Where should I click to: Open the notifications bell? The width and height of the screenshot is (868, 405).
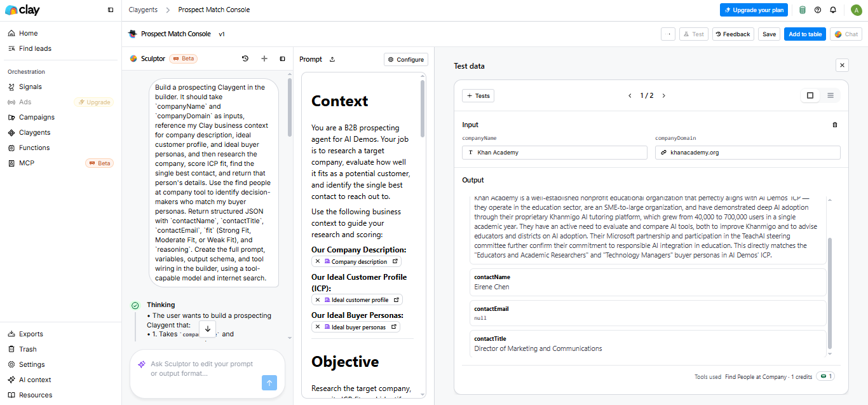[833, 10]
